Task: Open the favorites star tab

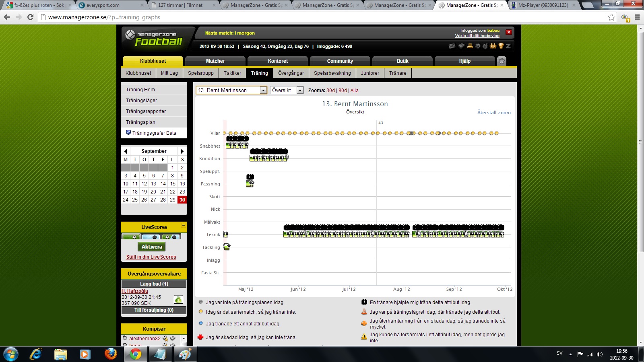Action: point(502,61)
